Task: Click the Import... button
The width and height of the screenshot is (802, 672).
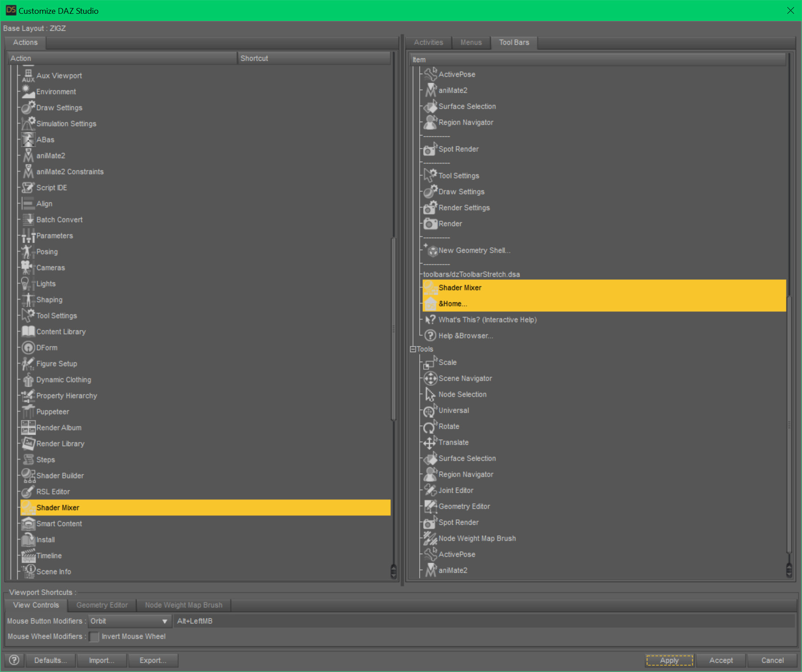Action: click(102, 660)
